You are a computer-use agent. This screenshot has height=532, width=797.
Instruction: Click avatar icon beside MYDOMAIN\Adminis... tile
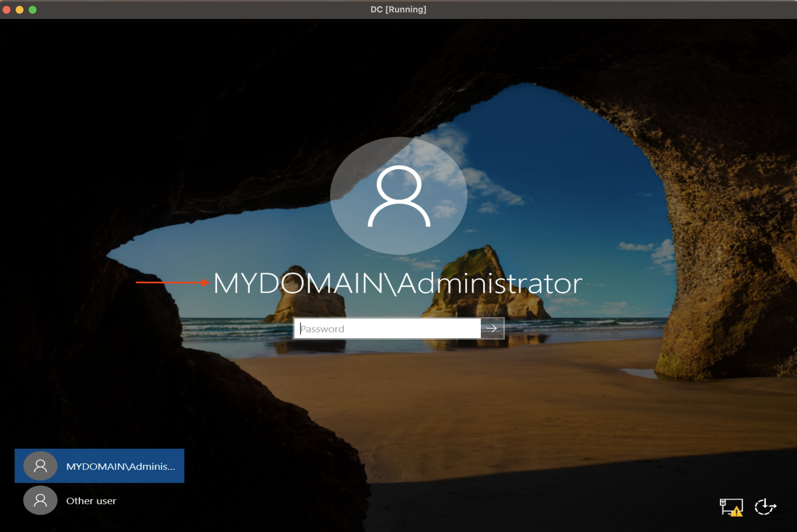coord(40,466)
